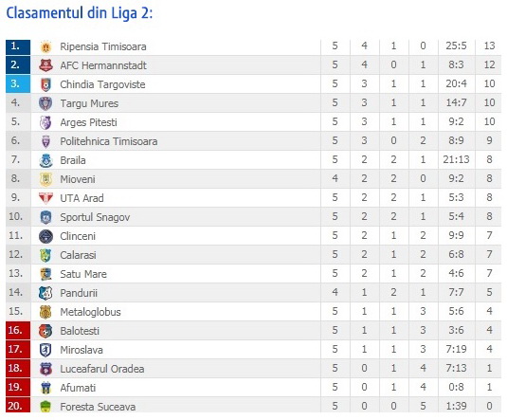Screen dimensions: 507x420
Task: Select the Clinceni round dark logo
Action: click(45, 236)
